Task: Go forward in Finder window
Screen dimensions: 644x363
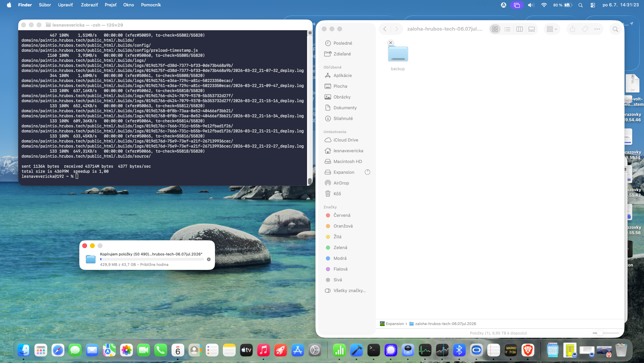Action: 396,29
